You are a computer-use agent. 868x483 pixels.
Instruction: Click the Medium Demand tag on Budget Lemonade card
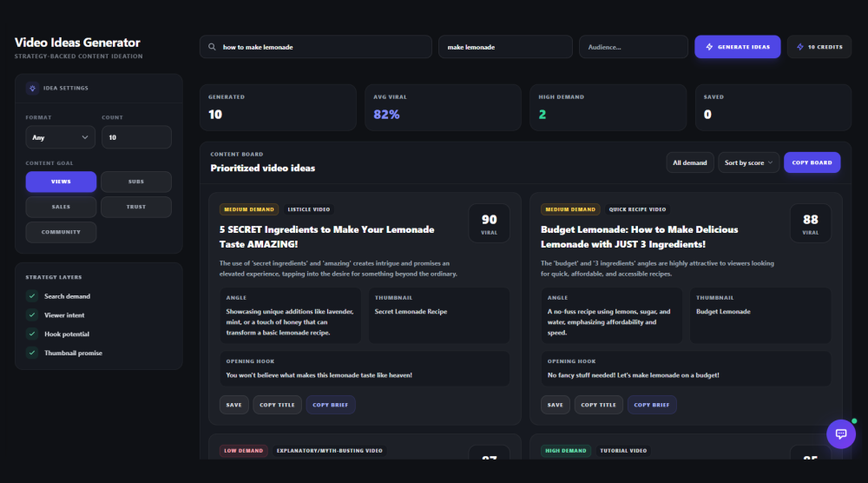coord(570,209)
